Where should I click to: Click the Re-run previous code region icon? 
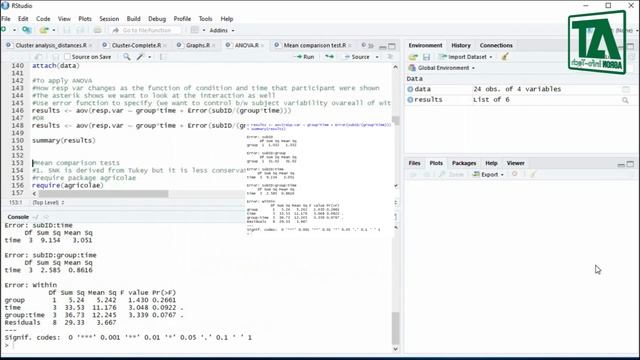click(329, 57)
